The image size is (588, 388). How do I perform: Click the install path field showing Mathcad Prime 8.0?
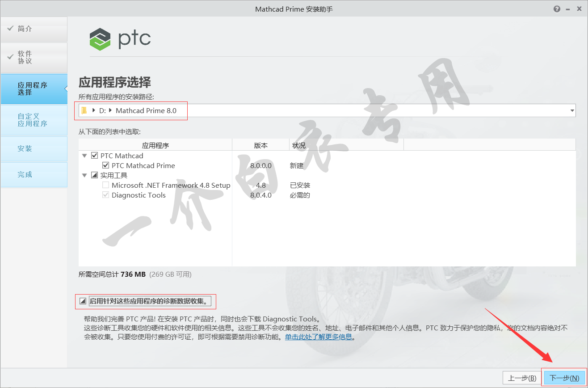click(x=327, y=110)
